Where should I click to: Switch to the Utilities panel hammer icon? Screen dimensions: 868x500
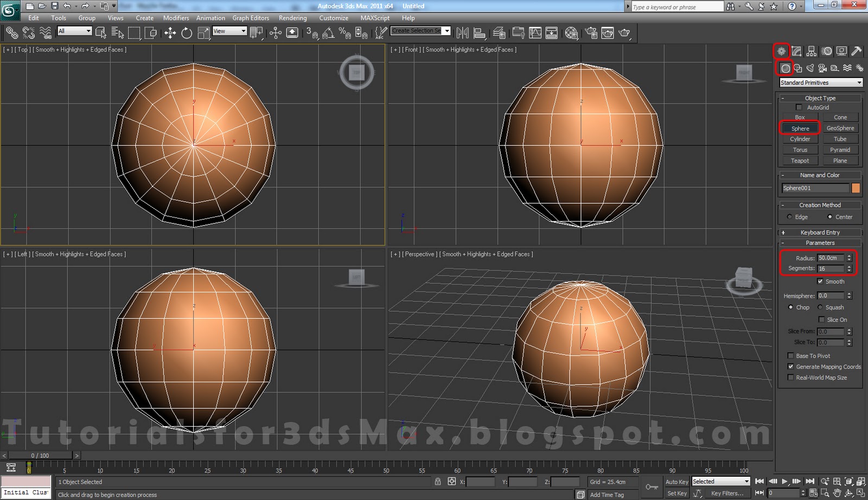coord(857,51)
